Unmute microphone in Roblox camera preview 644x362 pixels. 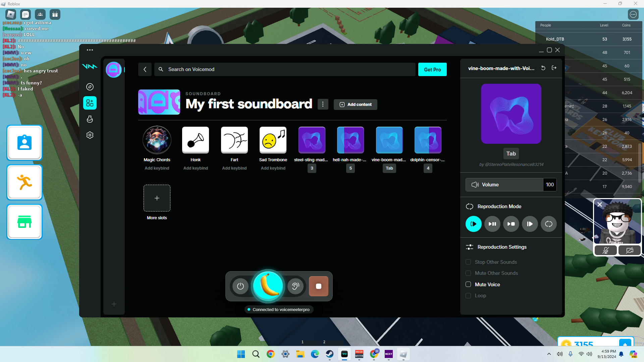coord(606,250)
